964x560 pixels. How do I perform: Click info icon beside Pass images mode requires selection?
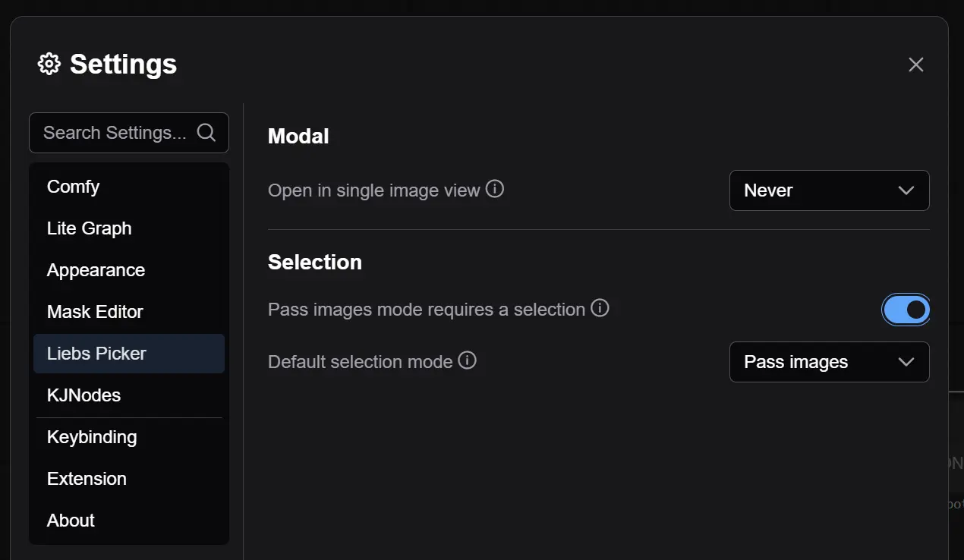(x=600, y=308)
